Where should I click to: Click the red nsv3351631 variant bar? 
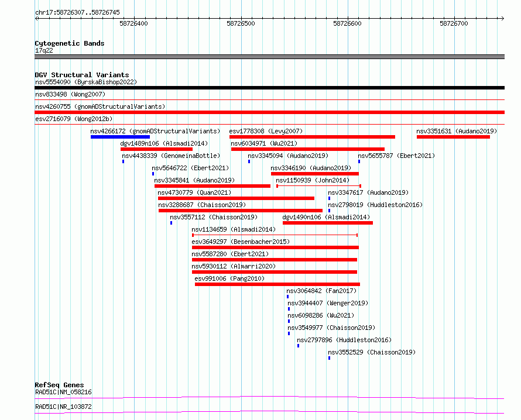pyautogui.click(x=453, y=137)
